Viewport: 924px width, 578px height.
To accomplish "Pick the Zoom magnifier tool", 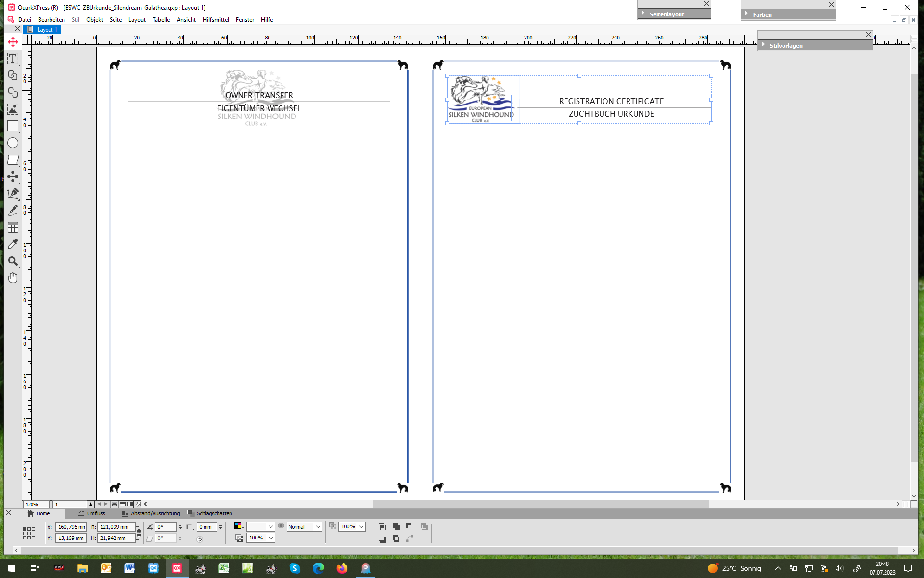I will 13,261.
